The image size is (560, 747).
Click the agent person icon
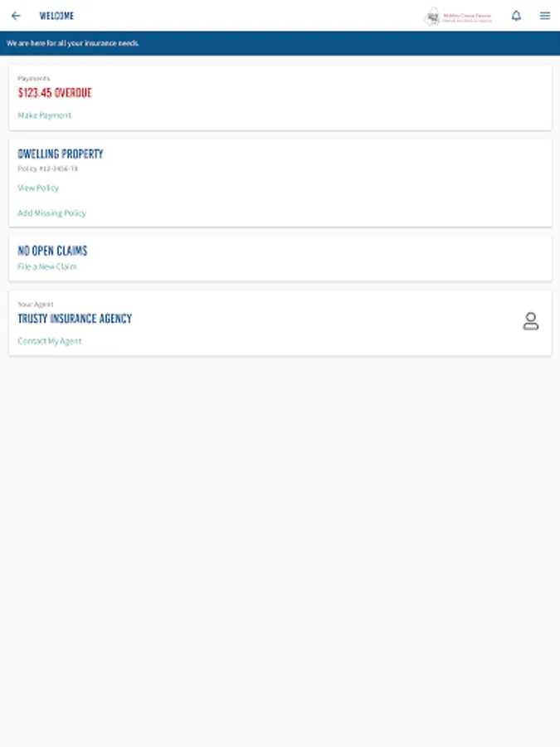(x=531, y=322)
